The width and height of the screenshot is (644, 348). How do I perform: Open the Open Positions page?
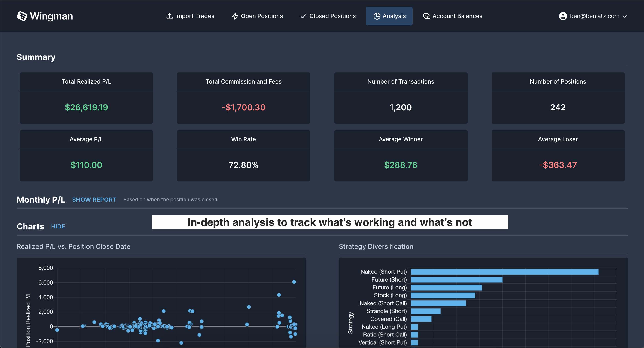pos(261,16)
